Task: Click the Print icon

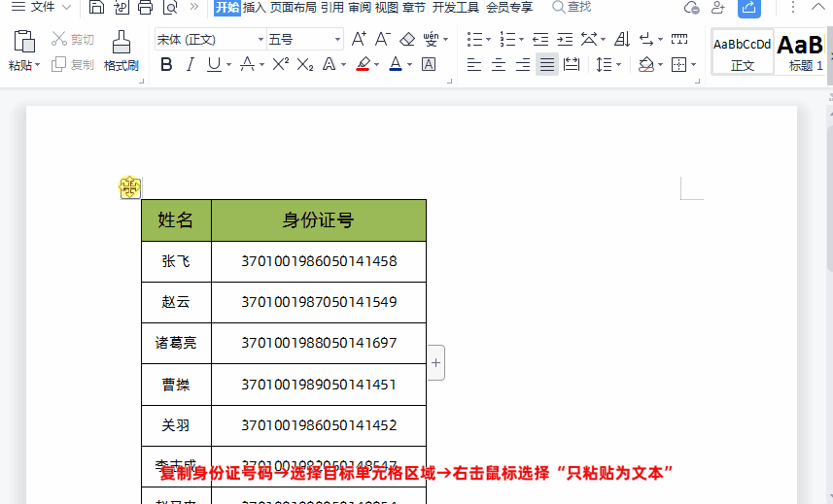Action: click(145, 7)
